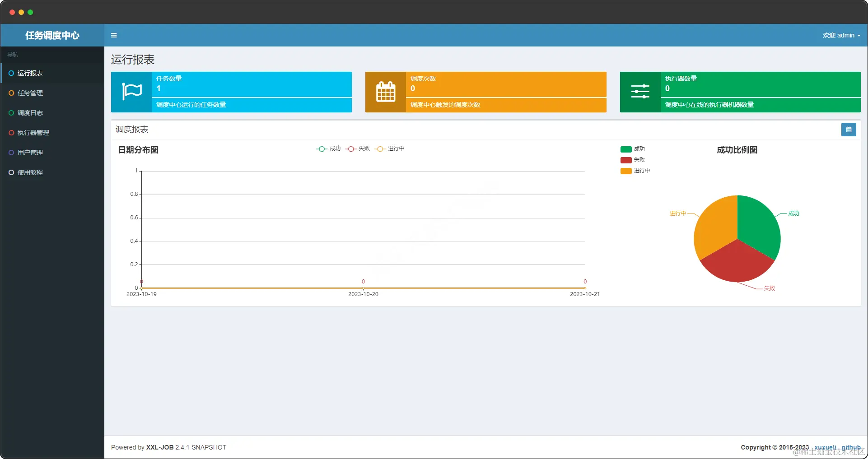868x459 pixels.
Task: Open the date range calendar button
Action: [x=849, y=130]
